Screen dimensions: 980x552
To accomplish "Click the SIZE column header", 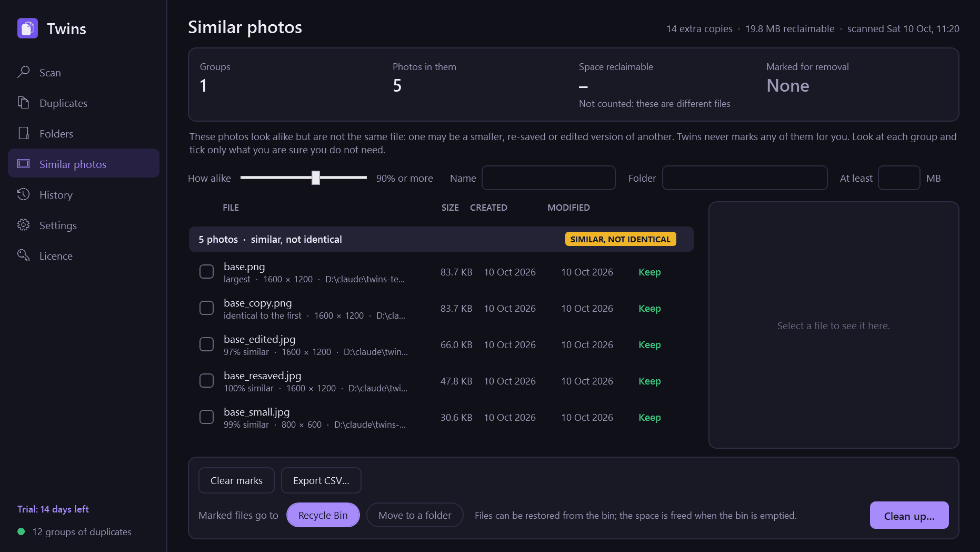I will [x=450, y=208].
